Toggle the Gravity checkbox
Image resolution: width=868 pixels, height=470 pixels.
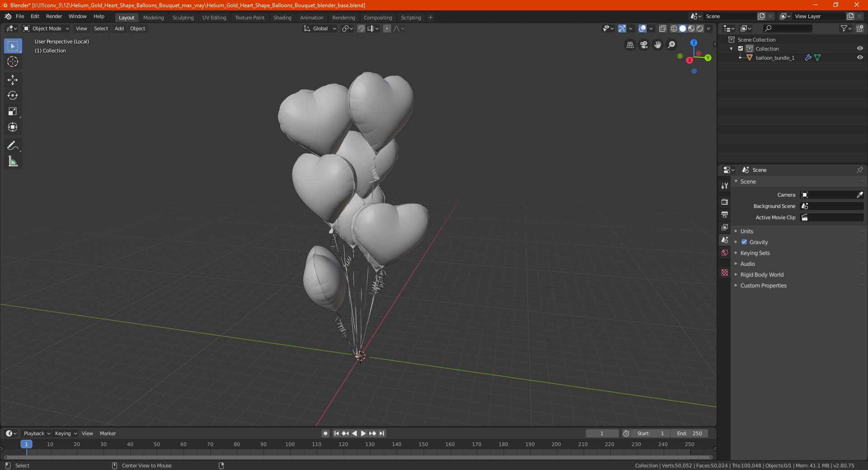(x=744, y=242)
